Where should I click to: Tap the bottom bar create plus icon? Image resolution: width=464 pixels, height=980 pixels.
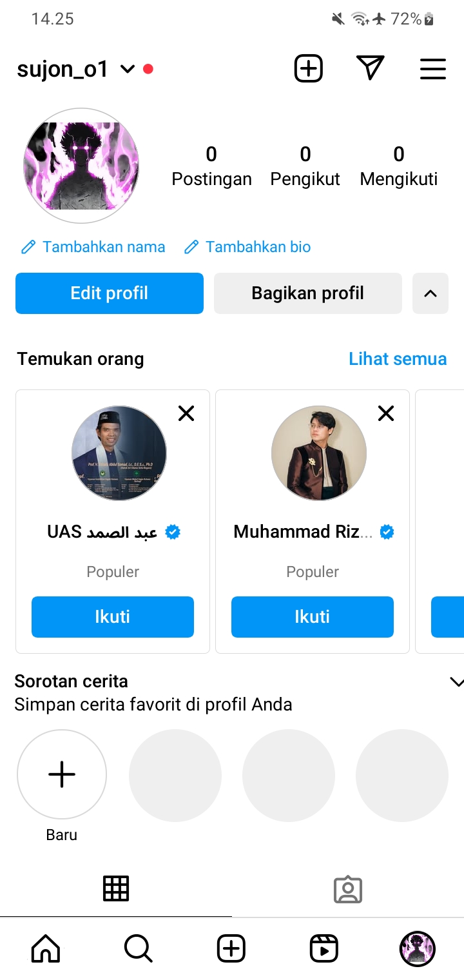click(231, 948)
